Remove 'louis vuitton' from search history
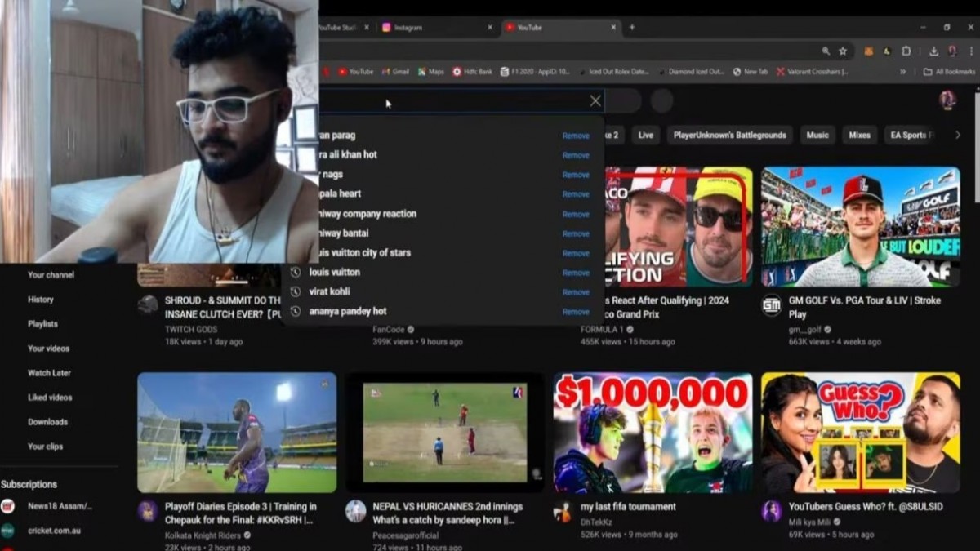Screen dimensions: 980x551 click(x=576, y=273)
